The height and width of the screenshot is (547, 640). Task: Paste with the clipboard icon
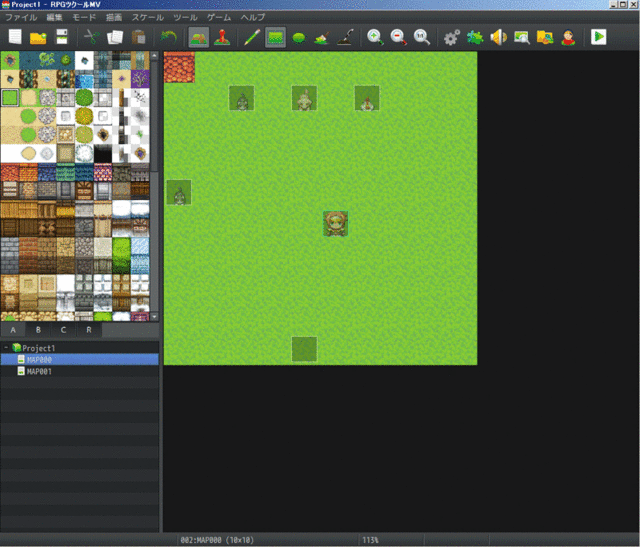tap(138, 37)
